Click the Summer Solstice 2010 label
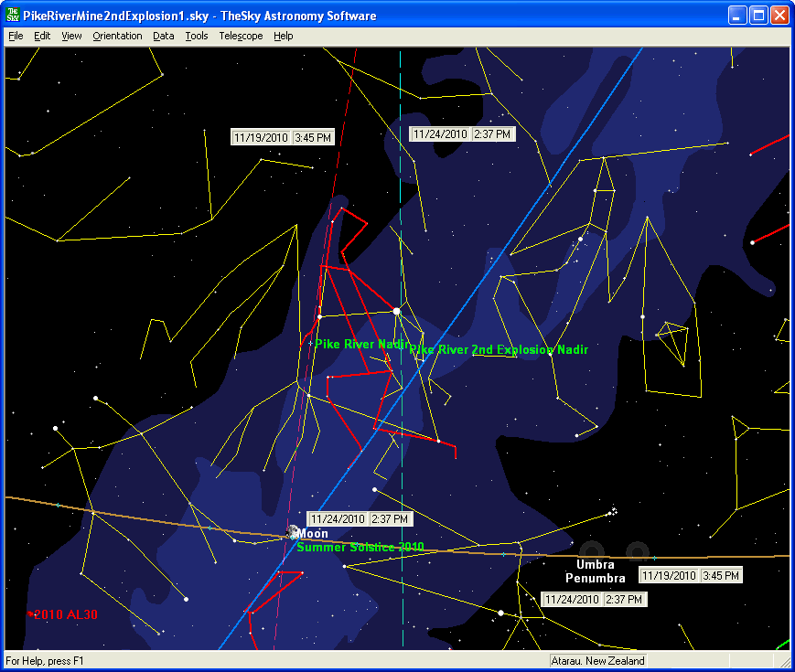795x672 pixels. point(360,547)
